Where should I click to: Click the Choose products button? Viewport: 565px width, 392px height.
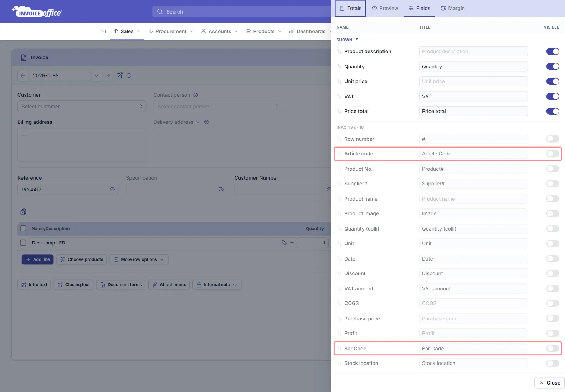coord(82,259)
